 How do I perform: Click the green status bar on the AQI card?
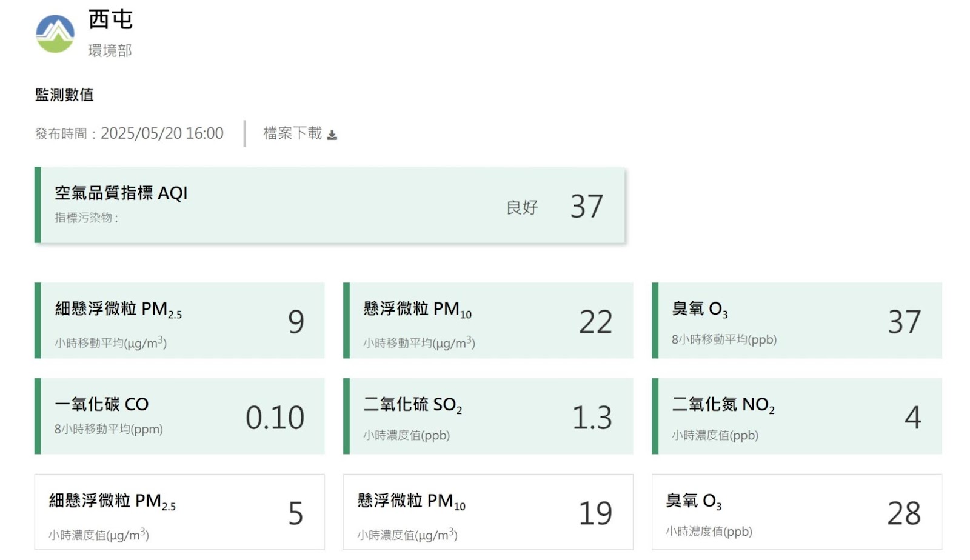(38, 205)
